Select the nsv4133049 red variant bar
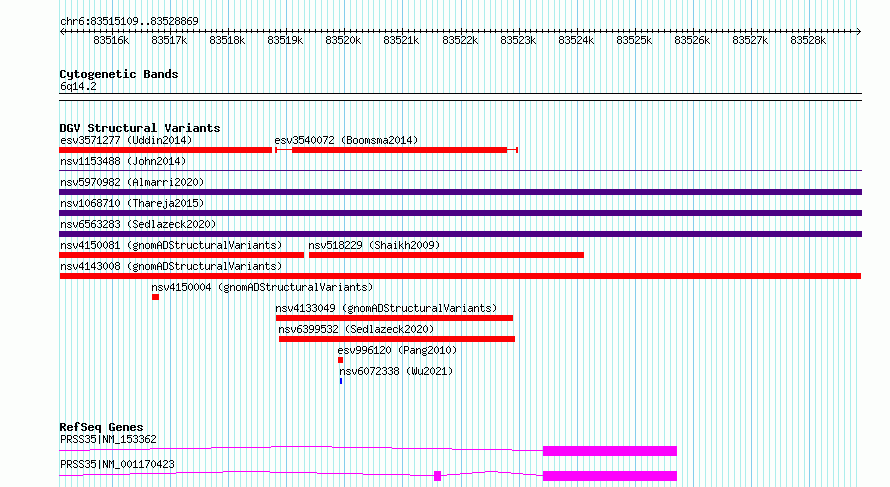890x487 pixels. (394, 318)
